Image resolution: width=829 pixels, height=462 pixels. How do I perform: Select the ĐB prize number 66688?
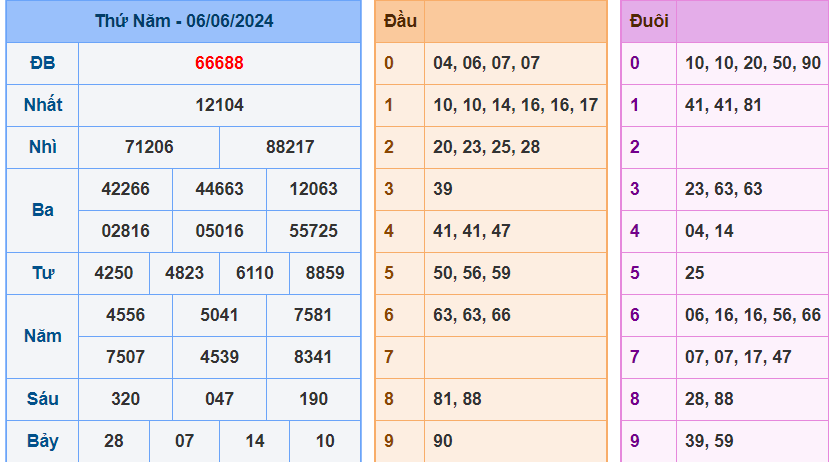(x=219, y=63)
